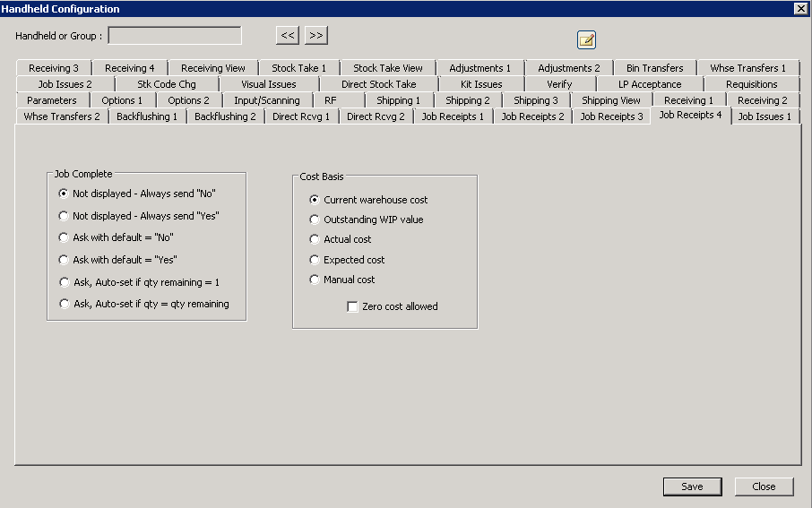Open the Backflushing 1 tab
812x508 pixels.
click(x=147, y=116)
